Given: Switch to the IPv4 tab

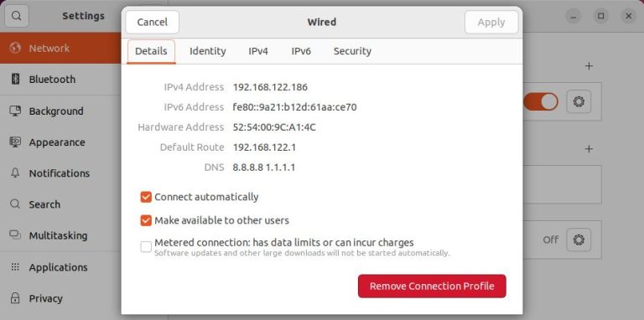Looking at the screenshot, I should tap(258, 51).
